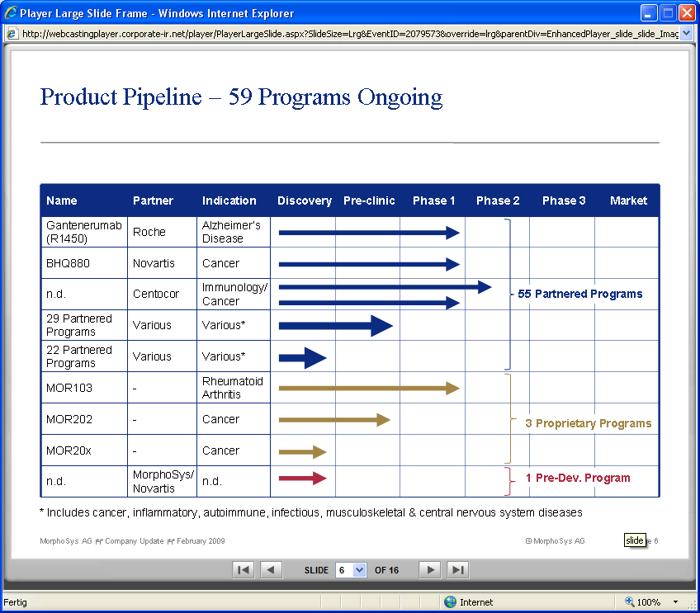Click the 3 Proprietary Programs label

click(x=589, y=422)
